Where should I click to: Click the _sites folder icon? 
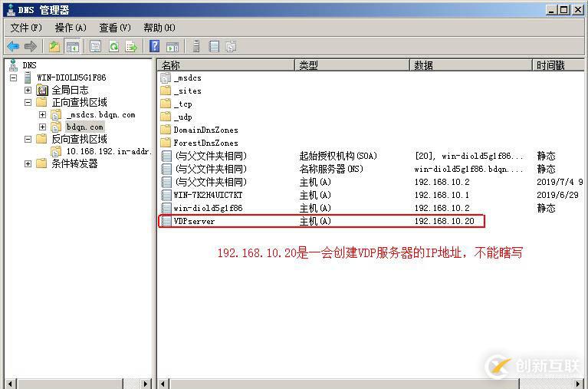point(166,91)
